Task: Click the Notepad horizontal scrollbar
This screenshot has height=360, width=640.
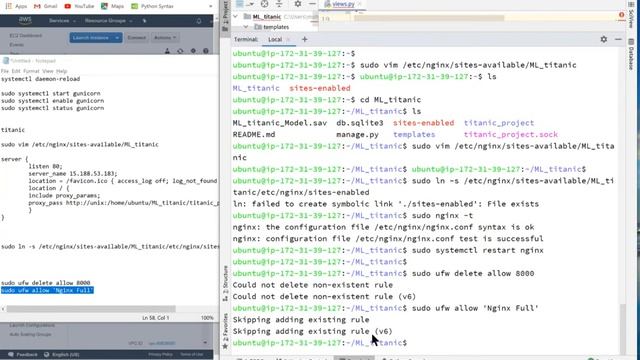Action: (x=91, y=309)
